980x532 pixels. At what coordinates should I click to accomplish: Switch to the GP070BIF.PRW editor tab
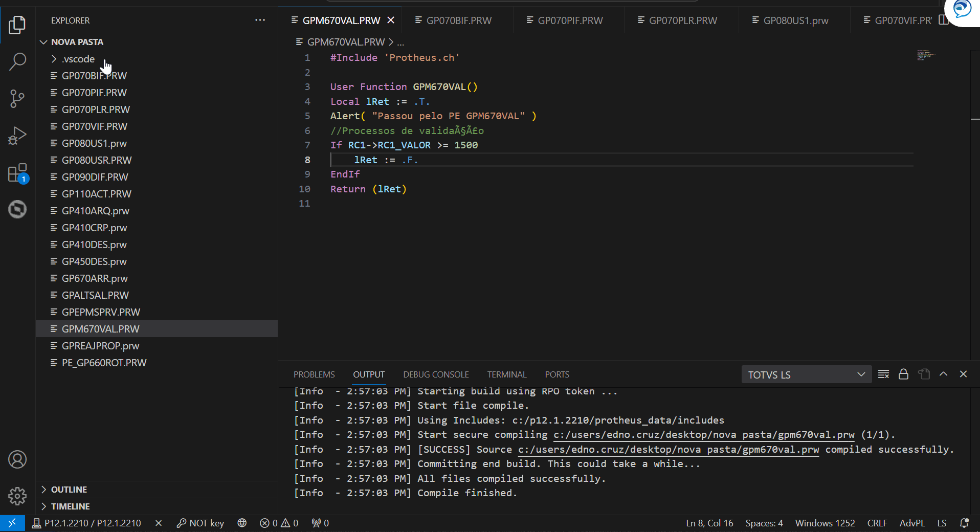[x=458, y=20]
